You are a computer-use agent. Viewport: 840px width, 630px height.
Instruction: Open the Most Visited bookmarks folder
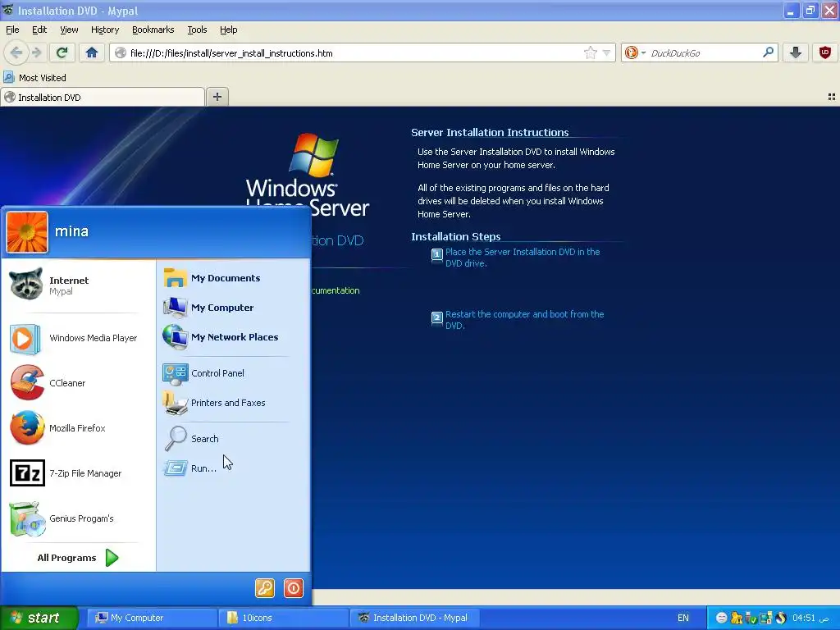34,78
